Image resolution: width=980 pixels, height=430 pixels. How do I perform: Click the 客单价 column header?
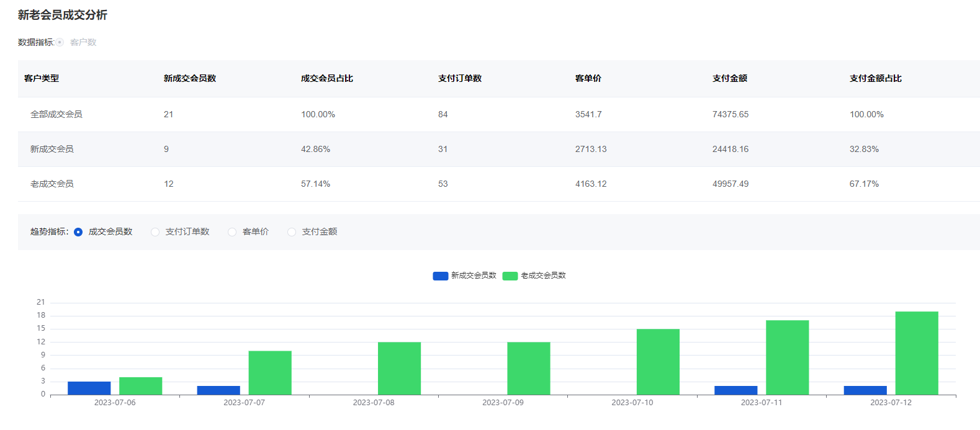click(588, 78)
